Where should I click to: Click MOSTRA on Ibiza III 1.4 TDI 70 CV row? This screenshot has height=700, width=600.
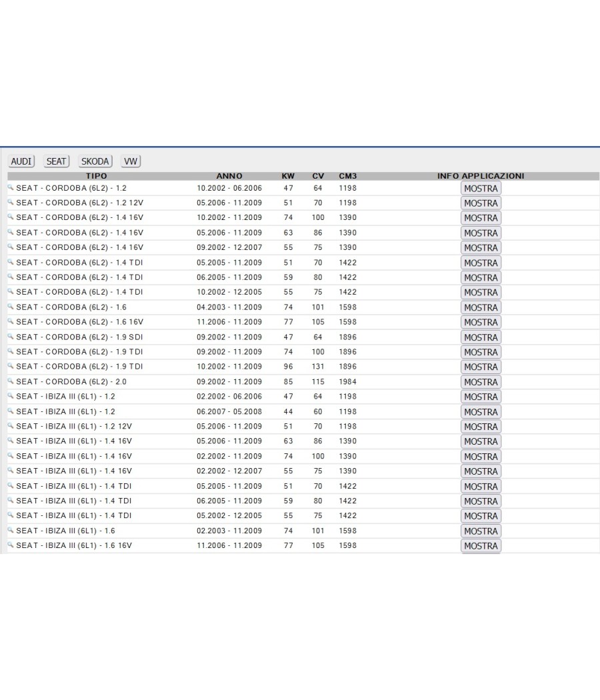click(x=481, y=487)
